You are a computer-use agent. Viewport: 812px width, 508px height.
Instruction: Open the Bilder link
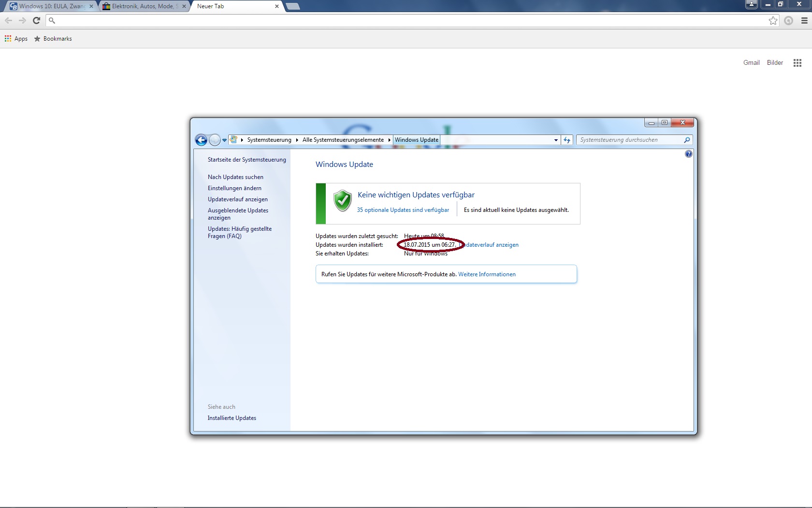click(775, 63)
